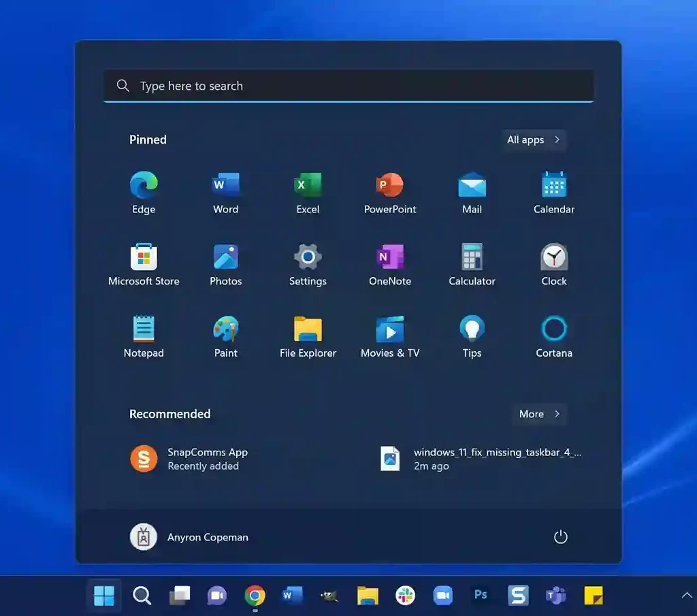Click the Power button in Start menu

[561, 537]
